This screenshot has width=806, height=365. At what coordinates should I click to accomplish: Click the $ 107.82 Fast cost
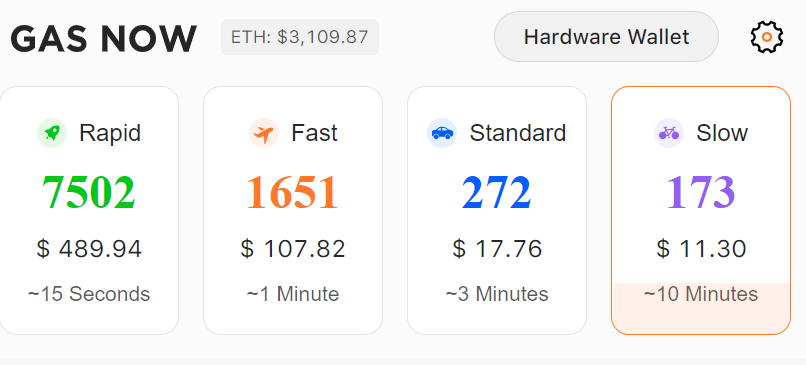[293, 249]
